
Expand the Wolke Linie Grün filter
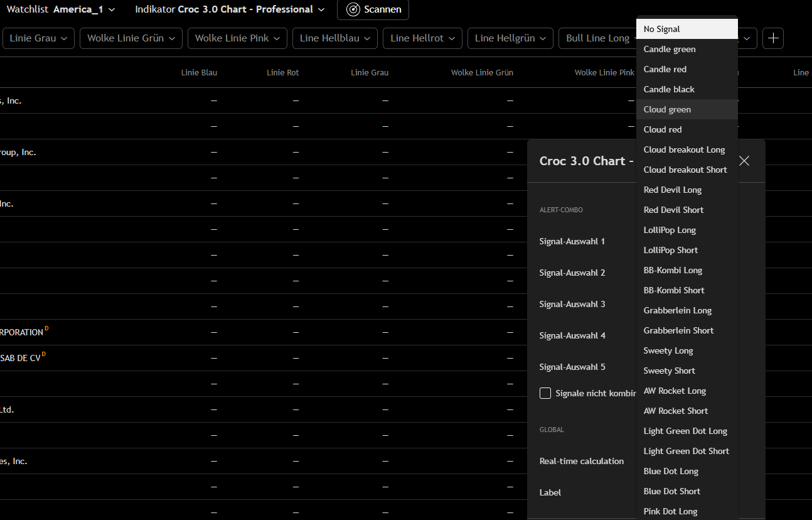coord(131,38)
